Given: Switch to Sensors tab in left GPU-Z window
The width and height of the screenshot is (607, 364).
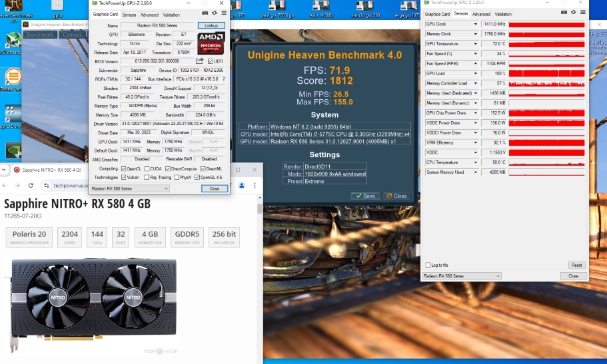Looking at the screenshot, I should [129, 15].
